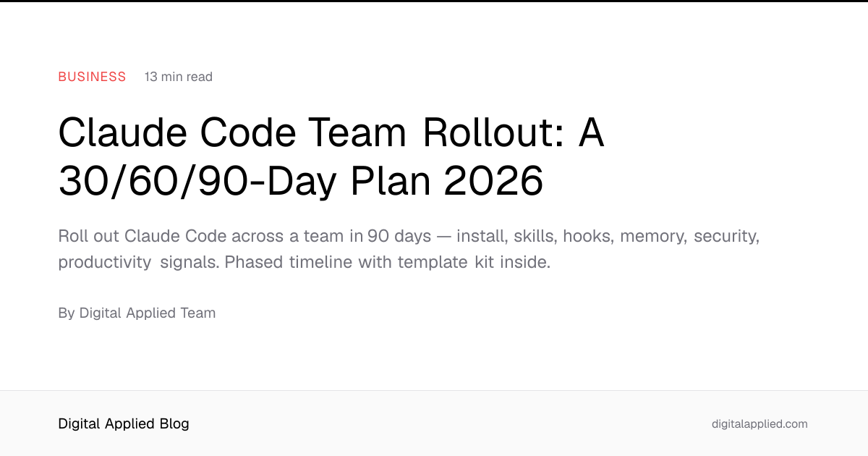Click the '90 days' phrase in the description
Screen dimensions: 868x456
(399, 237)
